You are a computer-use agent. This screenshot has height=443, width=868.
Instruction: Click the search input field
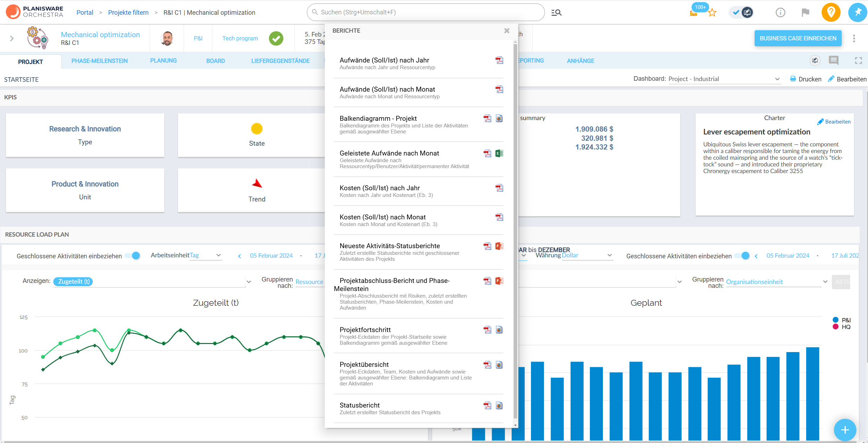pos(426,12)
